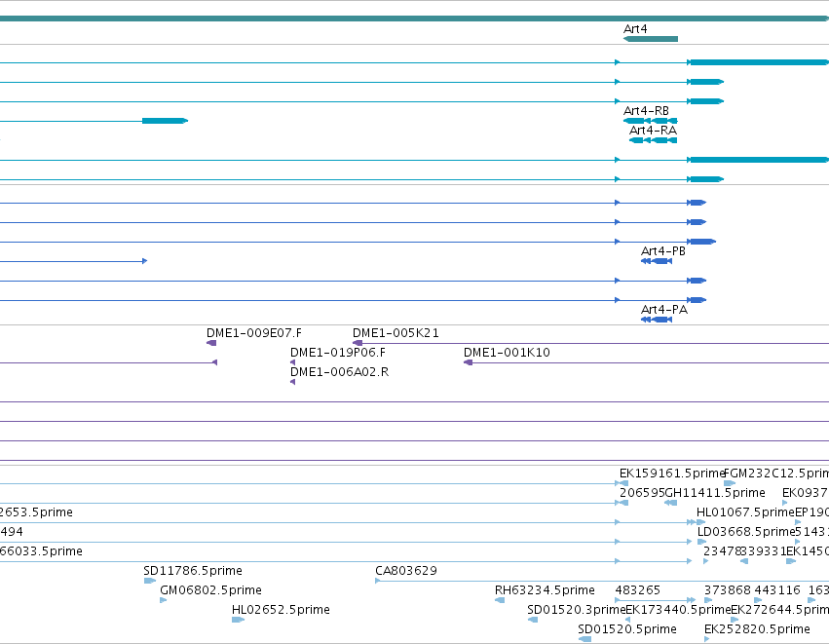Select the DME1-005K21 arrowhead glyph

tap(358, 343)
